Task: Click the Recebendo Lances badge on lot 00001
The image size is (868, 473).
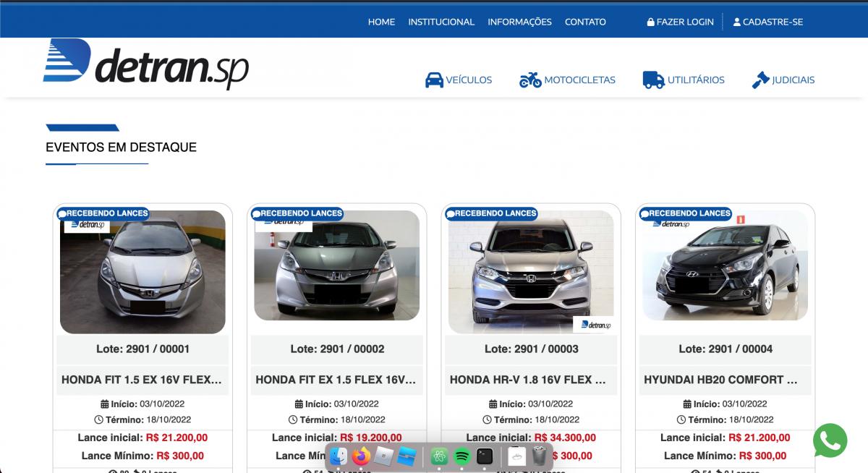Action: point(103,213)
